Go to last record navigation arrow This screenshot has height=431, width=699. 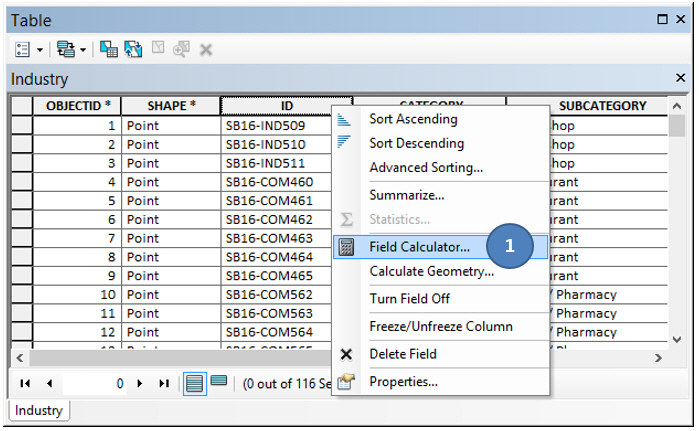click(x=164, y=383)
